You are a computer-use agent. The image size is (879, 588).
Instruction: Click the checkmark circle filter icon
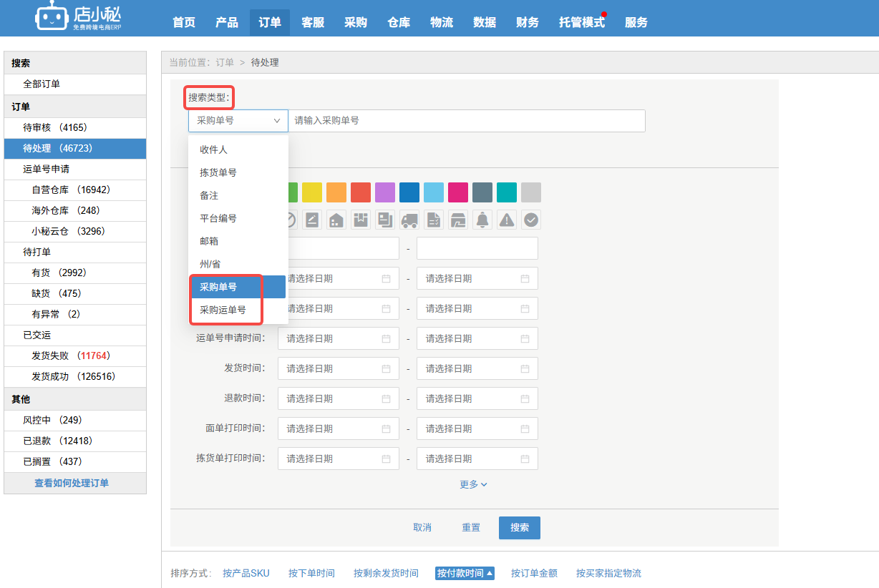tap(531, 220)
